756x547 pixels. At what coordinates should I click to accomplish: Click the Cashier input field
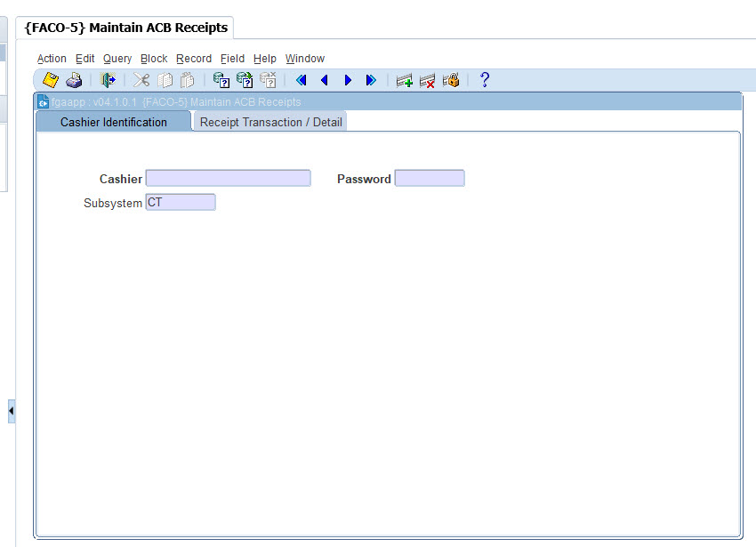(228, 179)
